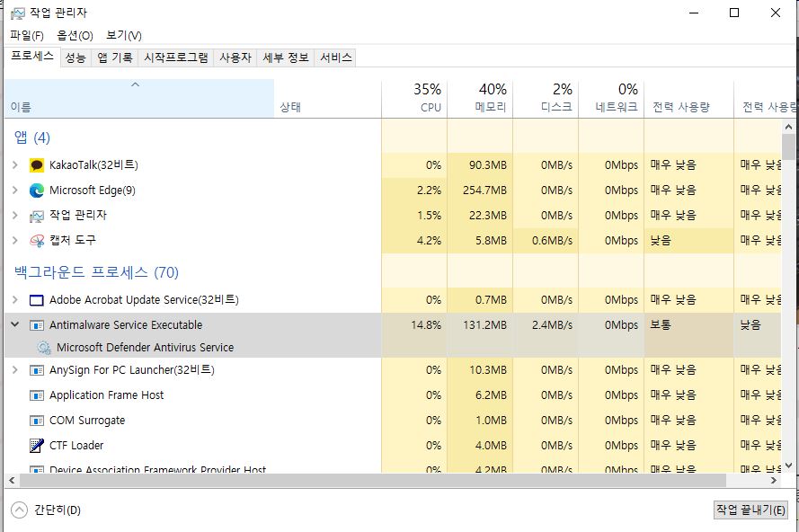
Task: Click the vertical scrollbar thumb
Action: 788,146
